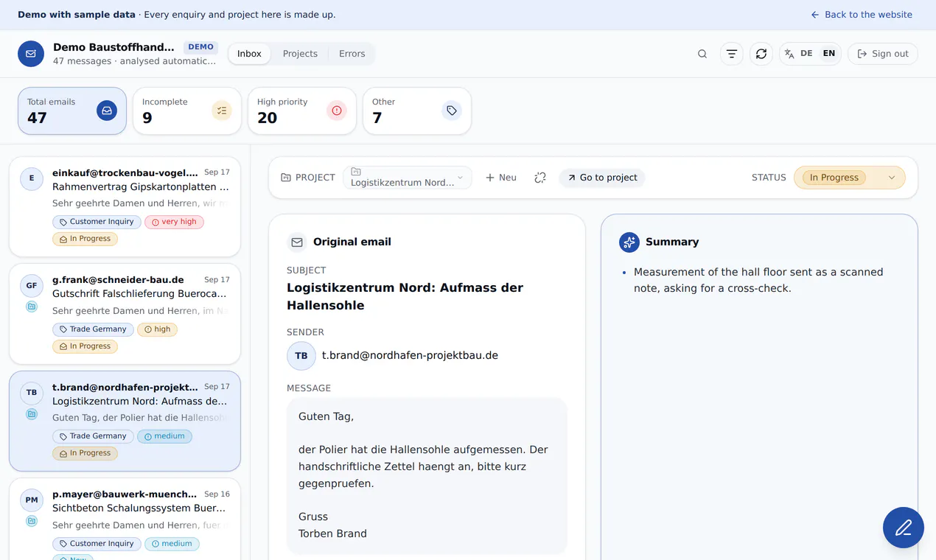Click the Sign out button

pos(883,54)
